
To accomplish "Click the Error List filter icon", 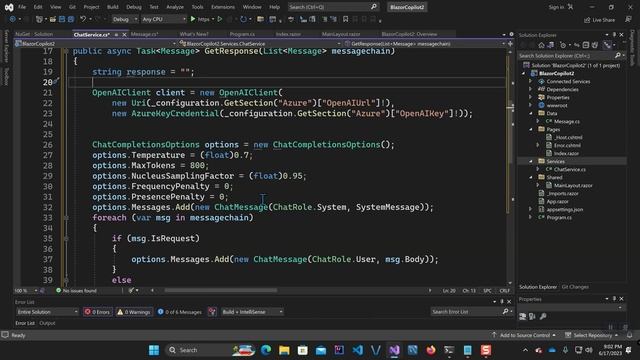I will (x=212, y=312).
